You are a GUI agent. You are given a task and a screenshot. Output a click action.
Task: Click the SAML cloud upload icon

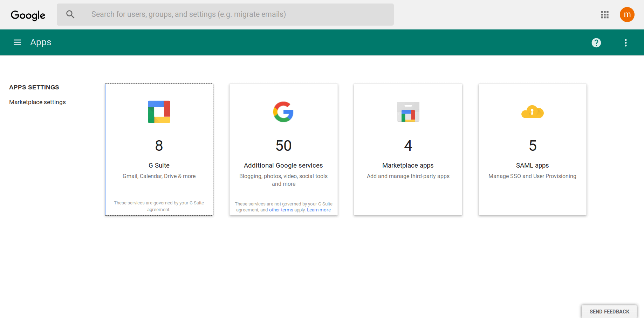[532, 112]
